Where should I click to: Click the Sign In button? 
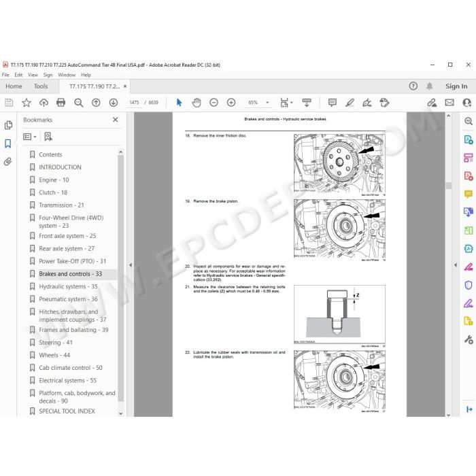coord(456,86)
